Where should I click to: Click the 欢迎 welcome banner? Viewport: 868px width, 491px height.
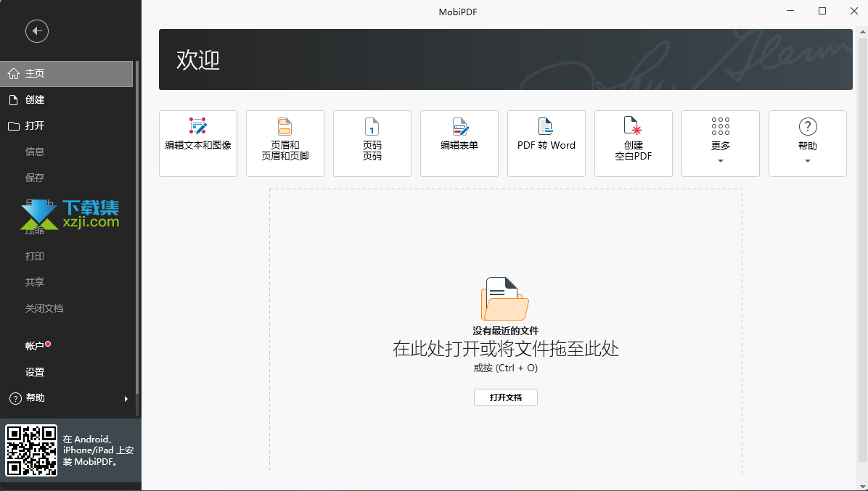(505, 59)
